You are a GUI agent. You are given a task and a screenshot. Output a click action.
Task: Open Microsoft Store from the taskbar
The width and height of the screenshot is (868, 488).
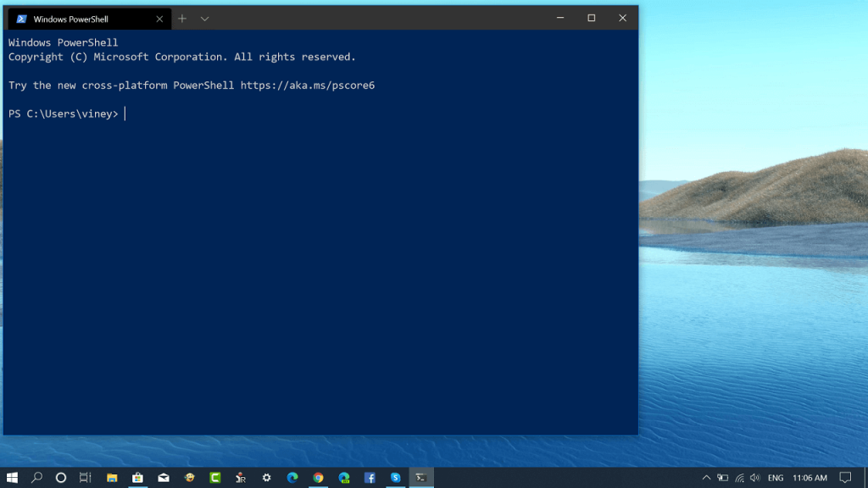pyautogui.click(x=137, y=478)
